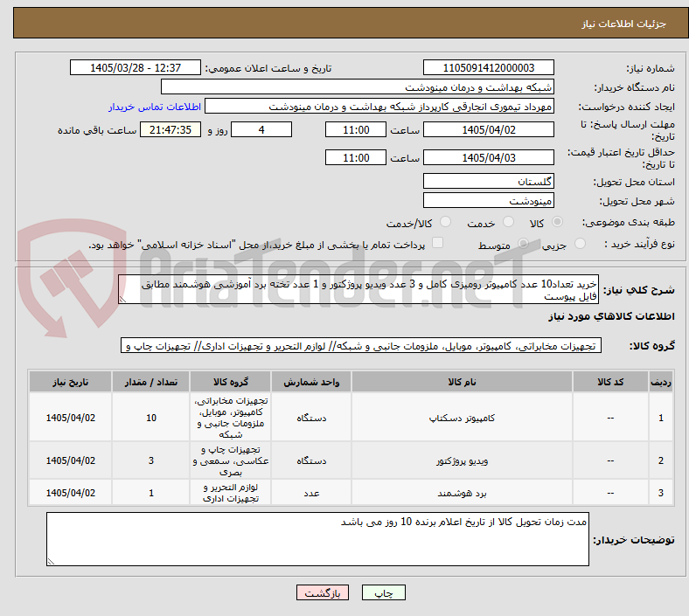Click the تجهیزات چاپ و عکاسی group cell

click(x=231, y=460)
